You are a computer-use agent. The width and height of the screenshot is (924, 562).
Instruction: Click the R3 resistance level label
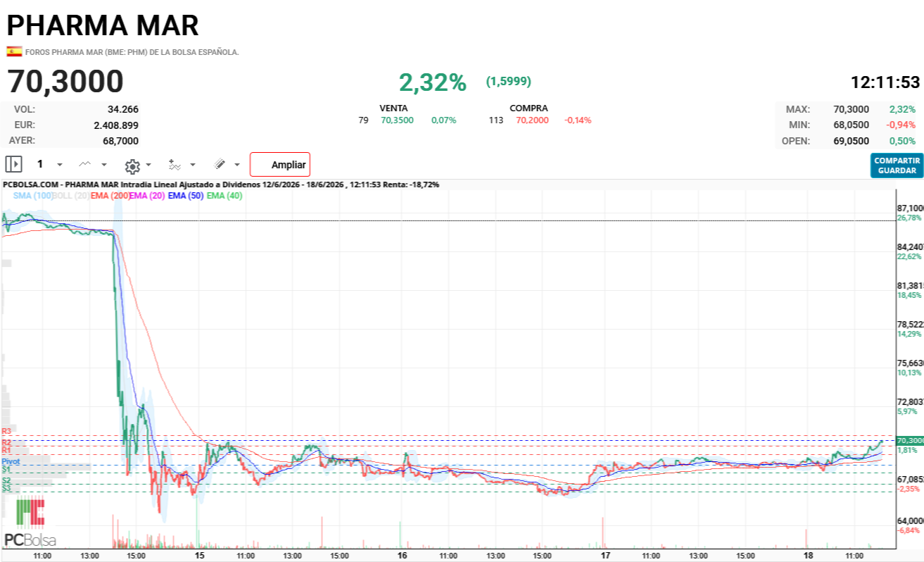(6, 431)
